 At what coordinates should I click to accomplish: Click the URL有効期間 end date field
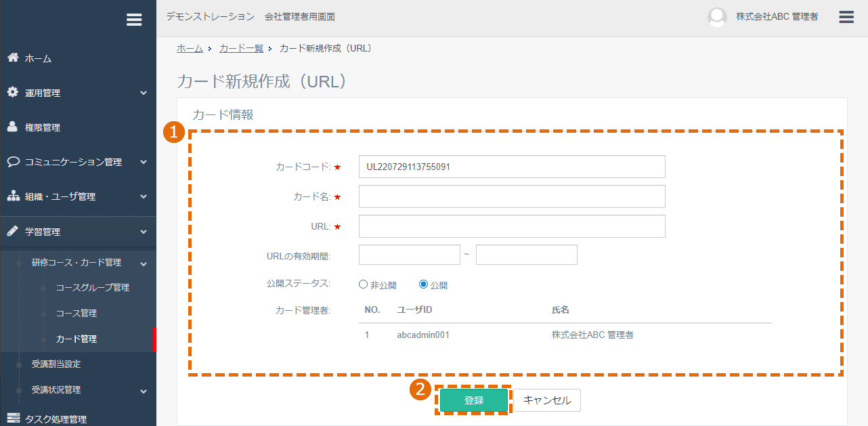click(x=527, y=255)
